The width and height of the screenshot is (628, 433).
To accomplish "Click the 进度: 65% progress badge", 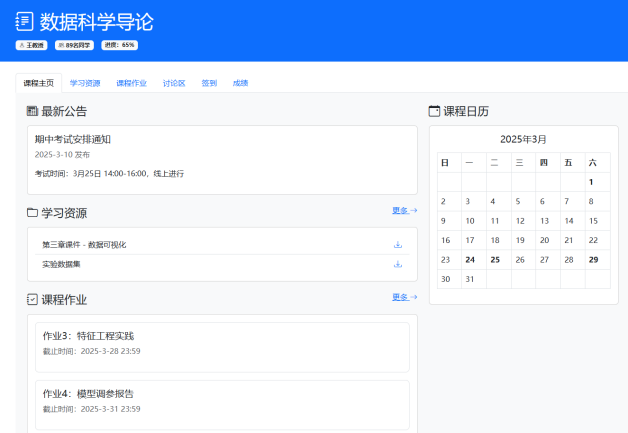I will (x=119, y=45).
